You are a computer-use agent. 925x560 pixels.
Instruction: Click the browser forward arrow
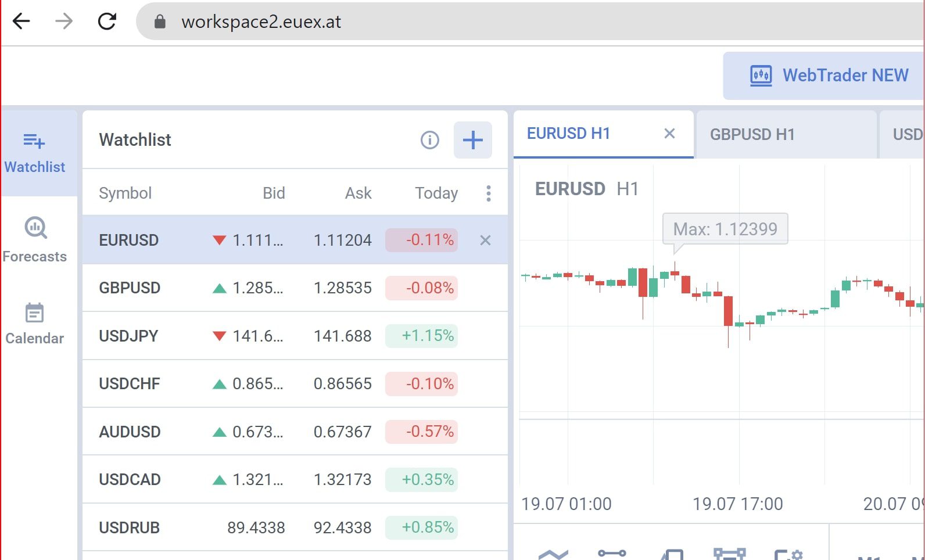(64, 21)
